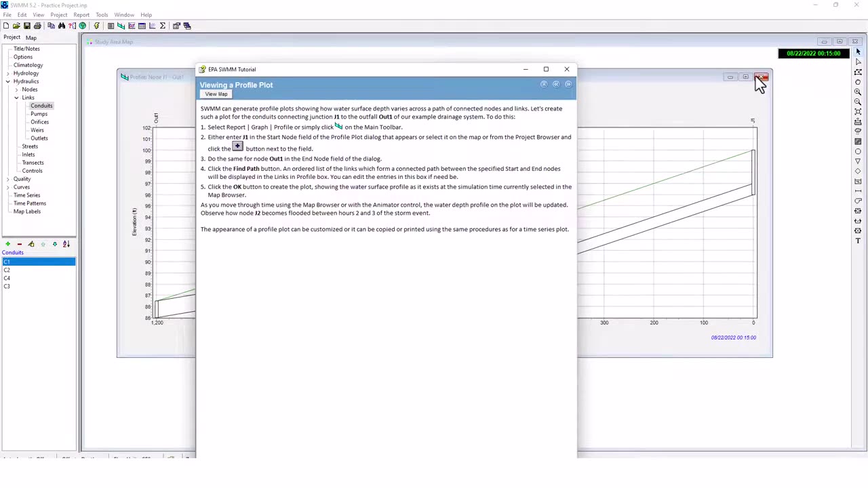Pick the add outfall triangle tool
868x488 pixels.
(858, 161)
